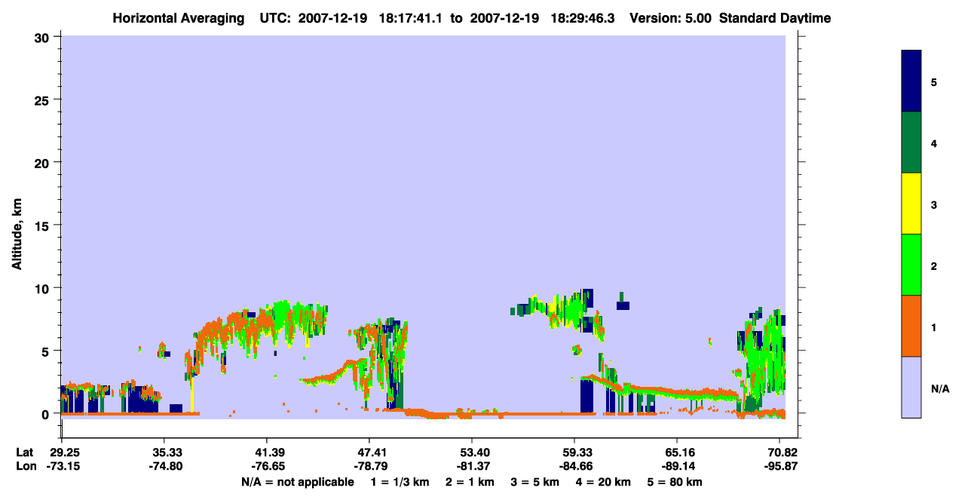
Task: Click longitude value -76.65
Action: (x=267, y=467)
